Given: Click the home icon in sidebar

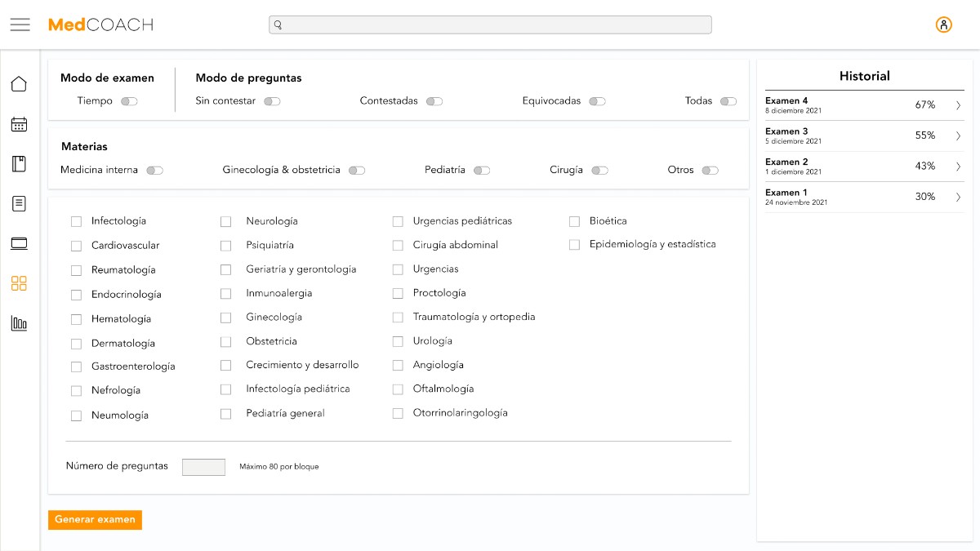Looking at the screenshot, I should [x=19, y=84].
